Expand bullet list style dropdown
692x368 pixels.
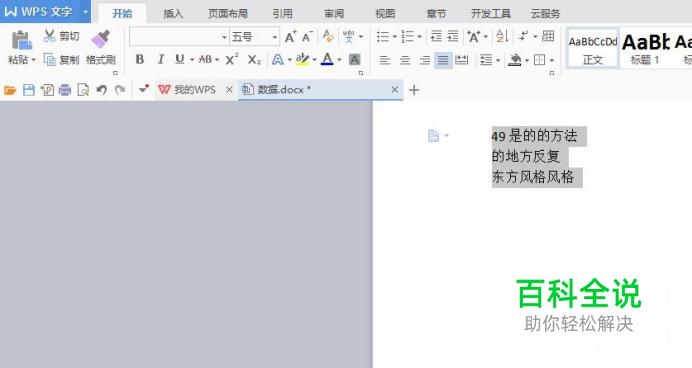point(395,37)
